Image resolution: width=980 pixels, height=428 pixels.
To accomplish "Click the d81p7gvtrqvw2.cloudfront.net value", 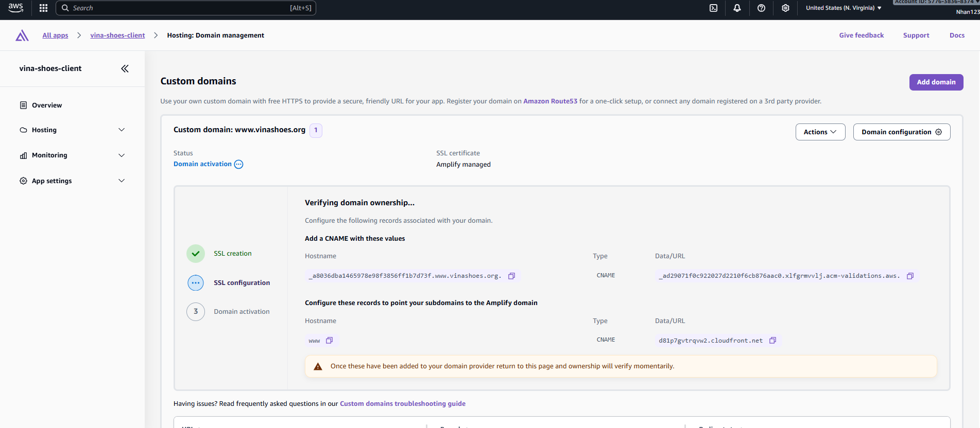I will tap(711, 341).
